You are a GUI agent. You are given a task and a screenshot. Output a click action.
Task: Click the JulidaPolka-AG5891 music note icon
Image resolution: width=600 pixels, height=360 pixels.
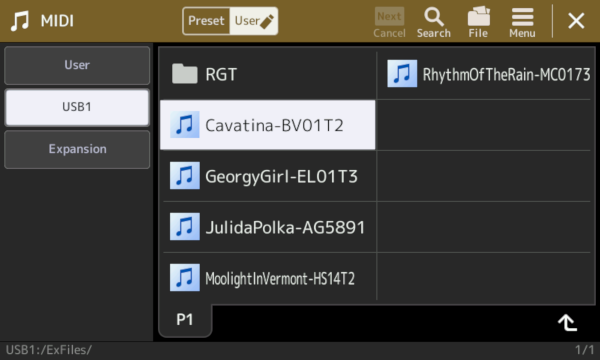pyautogui.click(x=184, y=226)
